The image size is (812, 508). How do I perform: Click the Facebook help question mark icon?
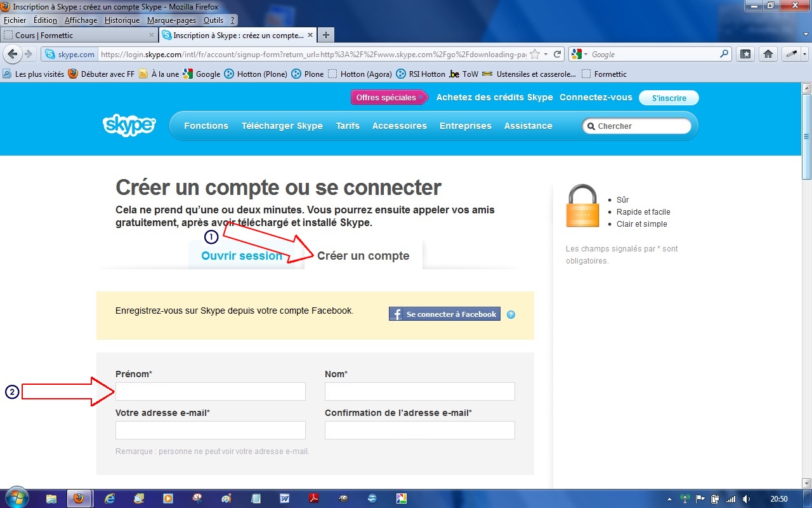(511, 314)
